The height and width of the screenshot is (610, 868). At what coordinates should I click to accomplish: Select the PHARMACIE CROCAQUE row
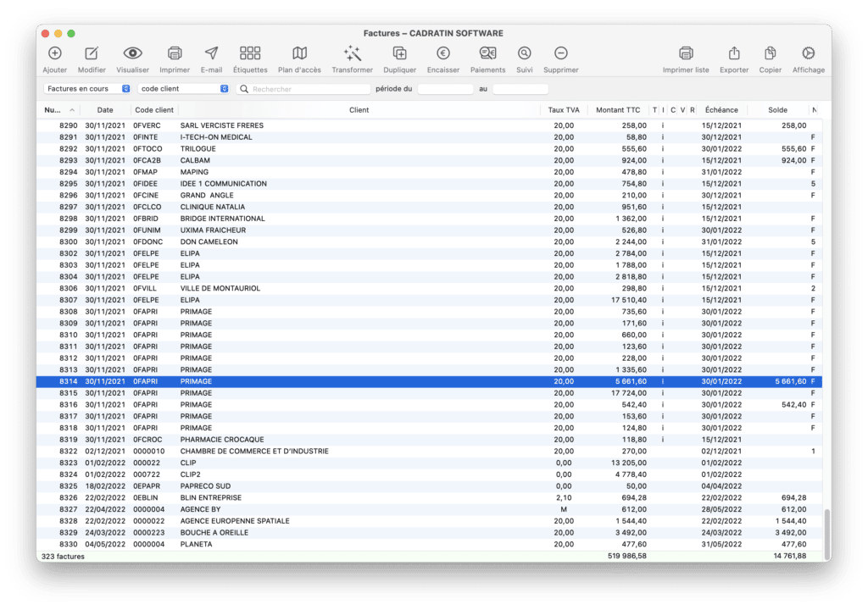tap(429, 440)
